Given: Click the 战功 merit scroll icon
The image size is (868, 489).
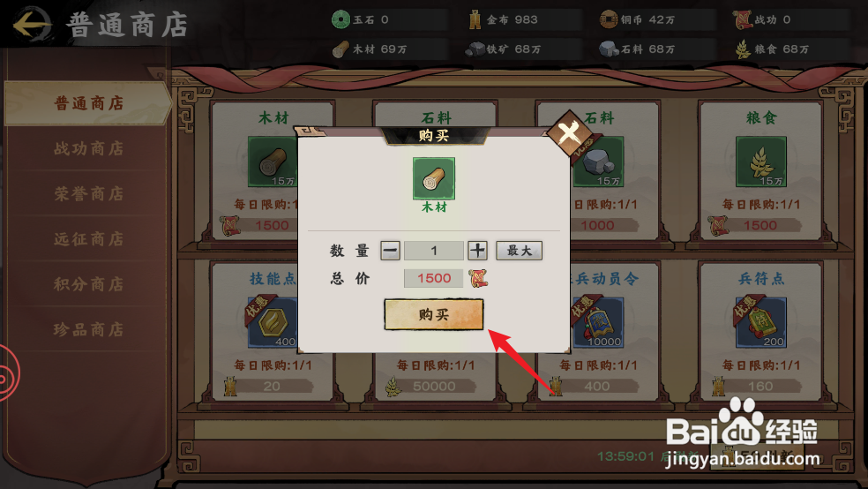Looking at the screenshot, I should click(743, 19).
